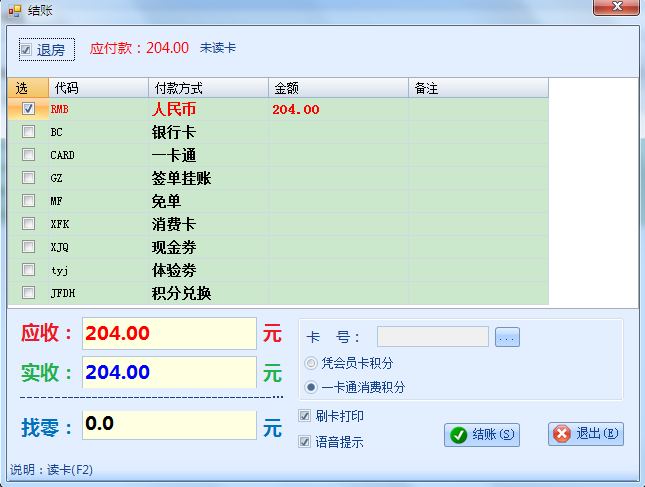Click the 结账 window title icon
The height and width of the screenshot is (487, 645).
[14, 10]
